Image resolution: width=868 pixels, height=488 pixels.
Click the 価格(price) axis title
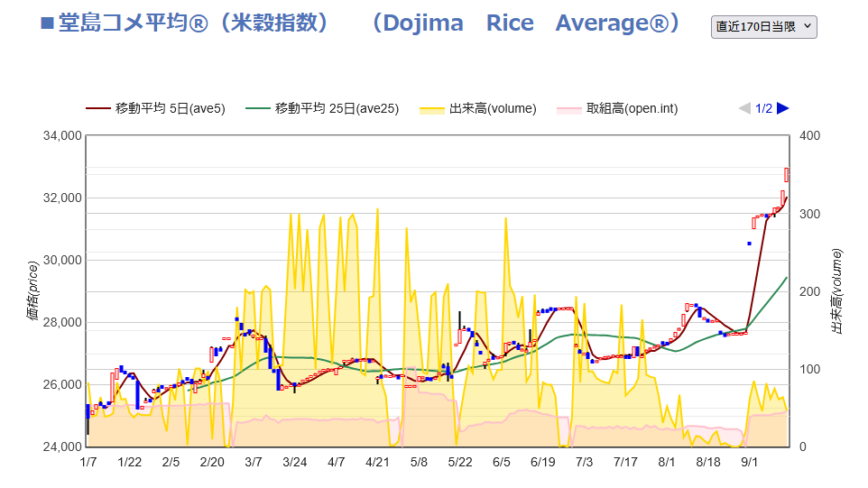click(32, 291)
